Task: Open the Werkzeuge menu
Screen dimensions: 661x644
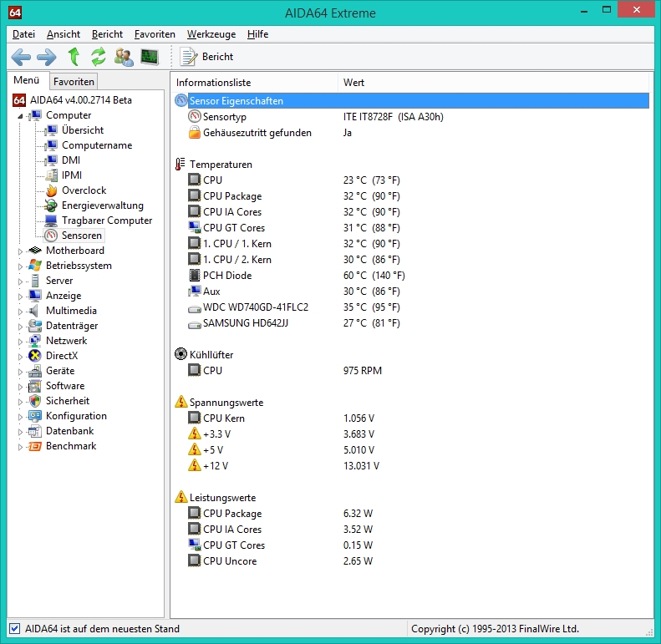Action: click(x=211, y=34)
